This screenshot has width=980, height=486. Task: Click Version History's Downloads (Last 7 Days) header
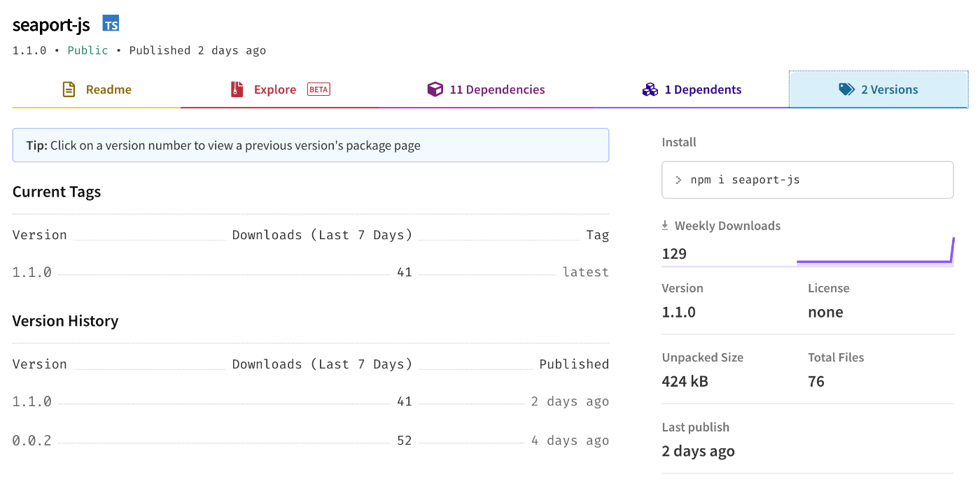(x=322, y=364)
